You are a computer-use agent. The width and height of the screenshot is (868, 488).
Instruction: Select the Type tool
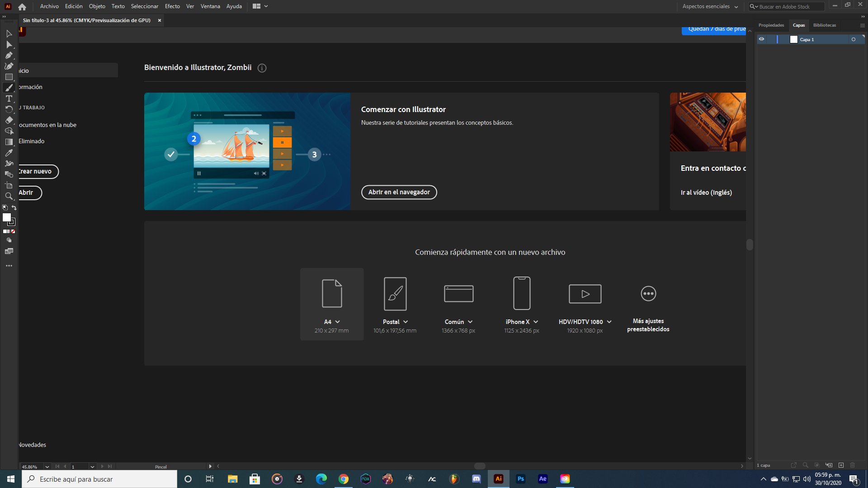pyautogui.click(x=9, y=99)
